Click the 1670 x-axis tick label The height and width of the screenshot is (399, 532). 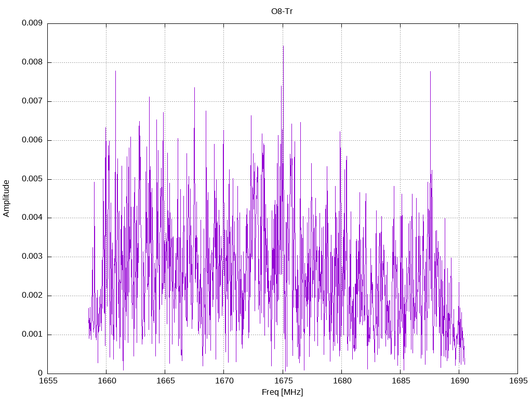pyautogui.click(x=224, y=381)
